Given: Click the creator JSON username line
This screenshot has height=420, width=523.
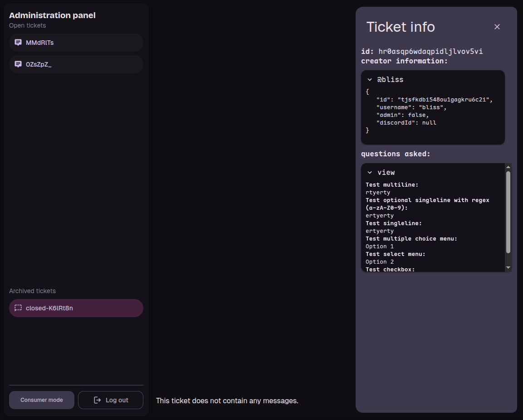Looking at the screenshot, I should click(x=411, y=108).
